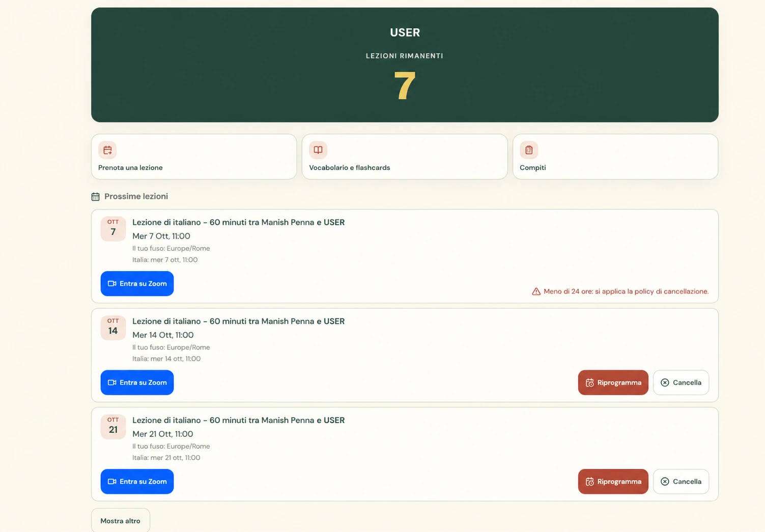Screen dimensions: 765x532
Task: Click the text Mer 7 Ott, 11:00
Action: point(161,236)
